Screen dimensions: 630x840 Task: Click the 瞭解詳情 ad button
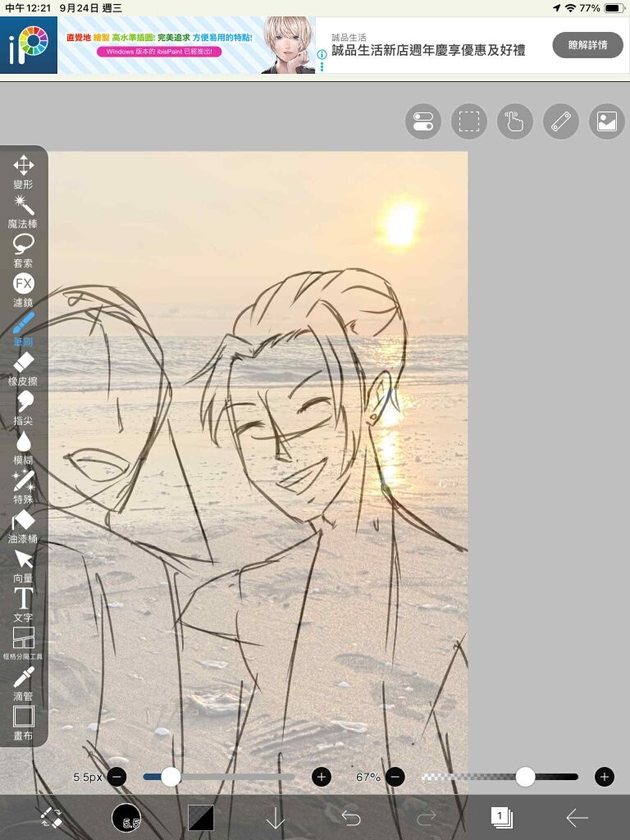[x=587, y=44]
